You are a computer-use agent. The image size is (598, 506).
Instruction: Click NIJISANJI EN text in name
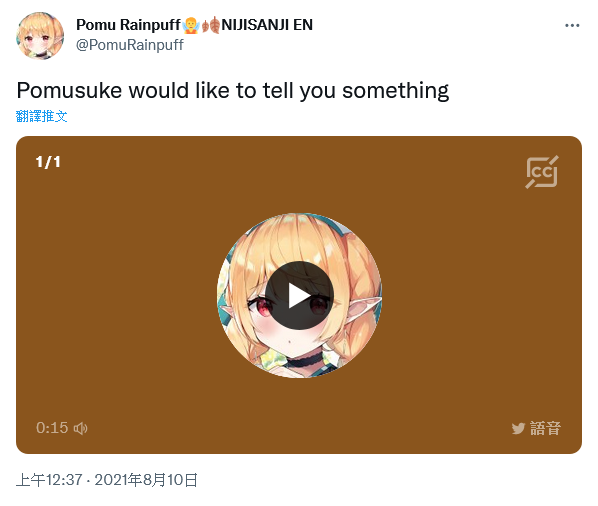tap(267, 25)
